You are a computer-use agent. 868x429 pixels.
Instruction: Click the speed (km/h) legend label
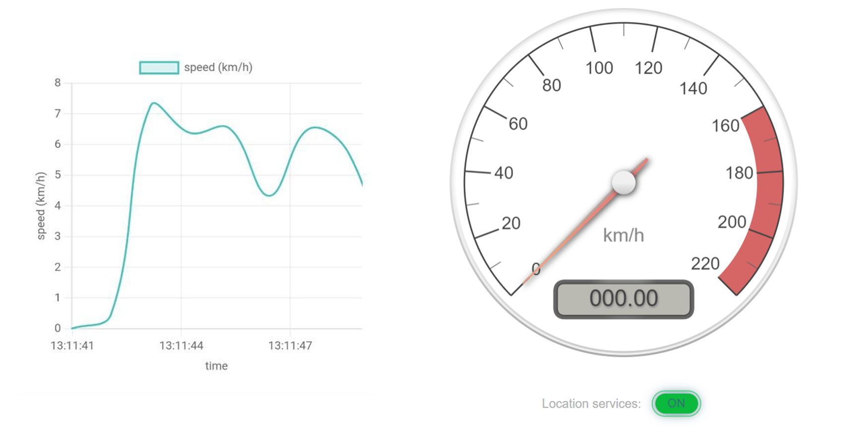[218, 67]
